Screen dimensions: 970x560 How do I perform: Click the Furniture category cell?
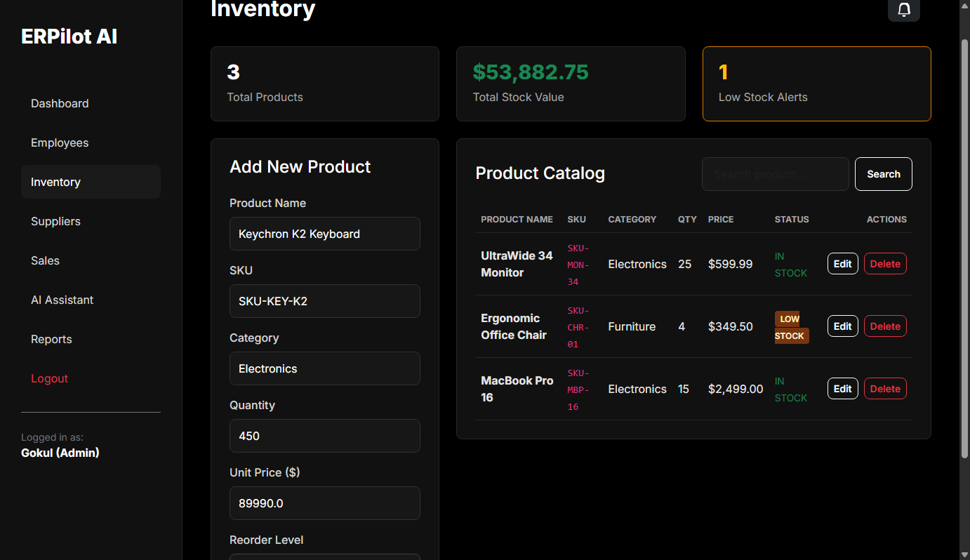pyautogui.click(x=632, y=326)
